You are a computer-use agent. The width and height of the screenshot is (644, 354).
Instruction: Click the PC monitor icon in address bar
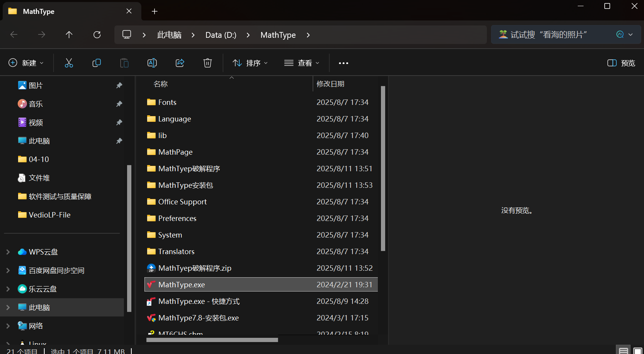point(127,35)
